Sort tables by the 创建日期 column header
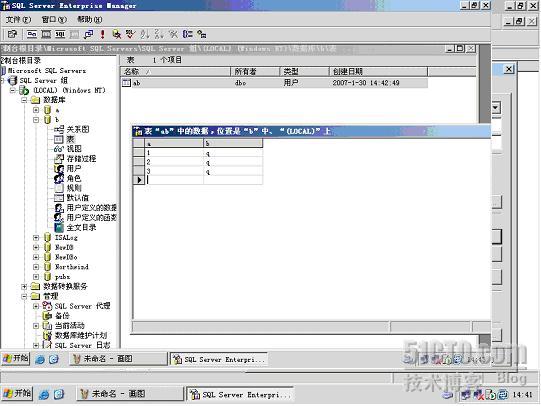541x406 pixels. point(378,71)
